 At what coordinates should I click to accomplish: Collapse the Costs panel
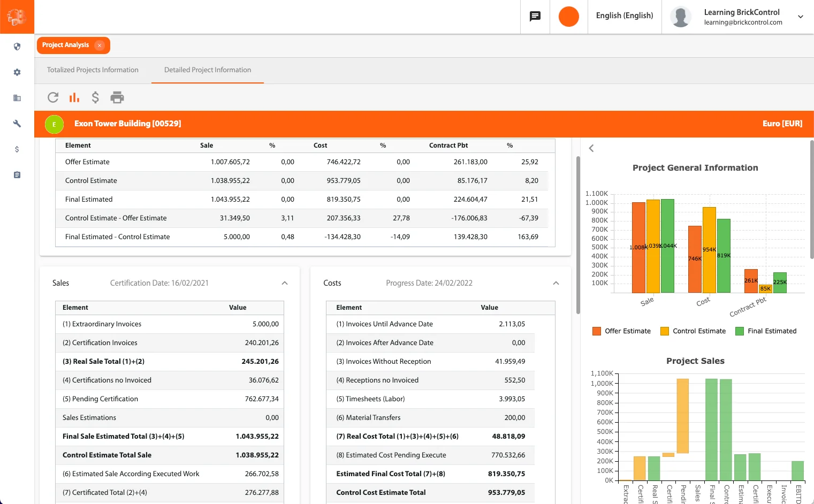pyautogui.click(x=556, y=282)
